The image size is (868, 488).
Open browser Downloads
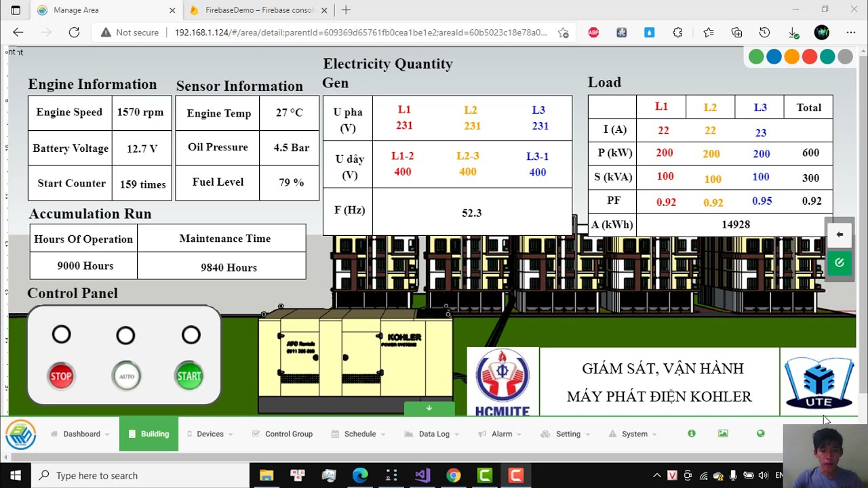pyautogui.click(x=793, y=33)
